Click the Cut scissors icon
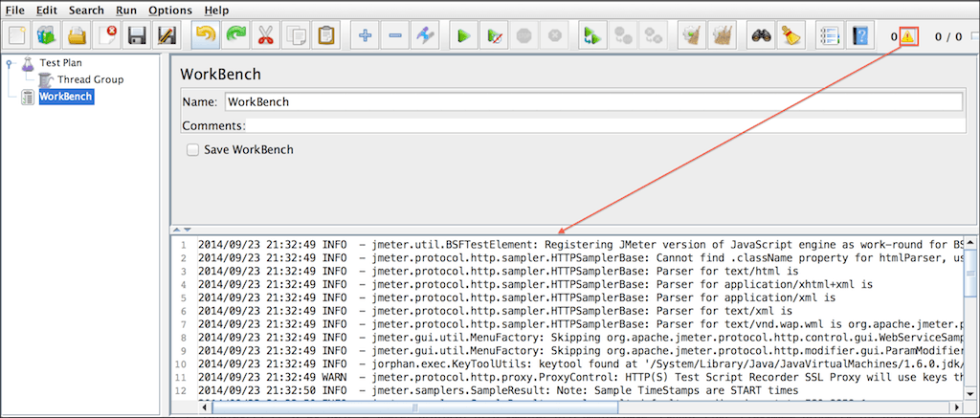 point(266,36)
